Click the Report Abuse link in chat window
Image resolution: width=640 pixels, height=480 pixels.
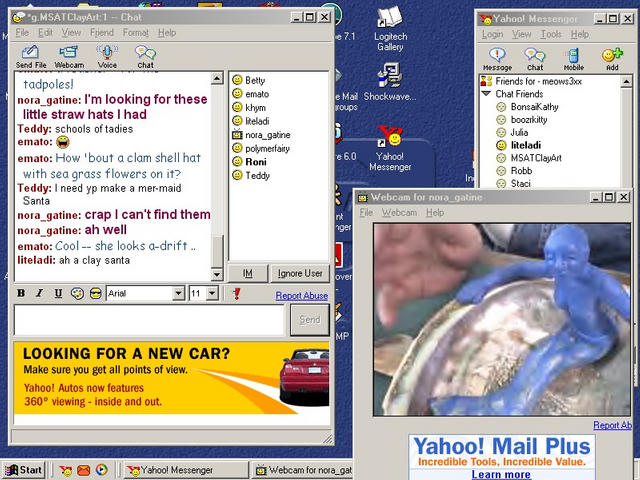(x=302, y=296)
